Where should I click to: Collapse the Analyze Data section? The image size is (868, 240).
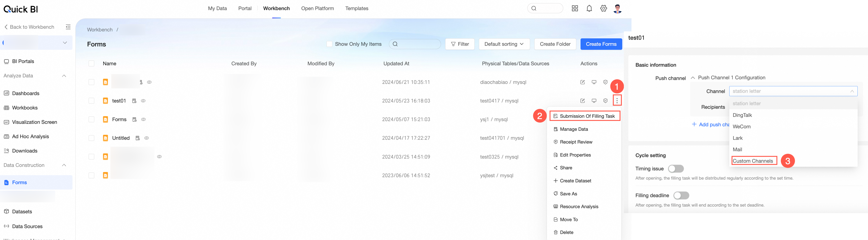click(x=64, y=76)
